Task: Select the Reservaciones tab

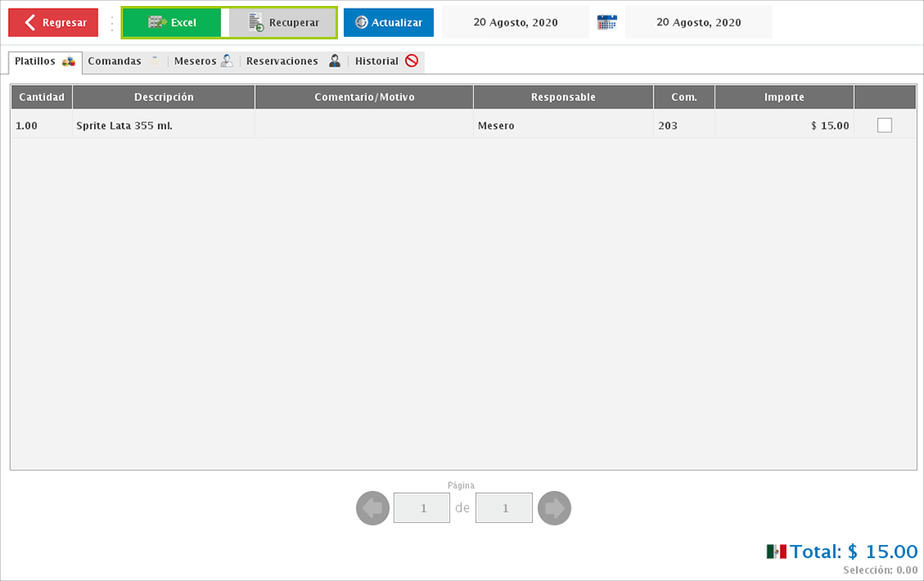Action: [x=282, y=62]
